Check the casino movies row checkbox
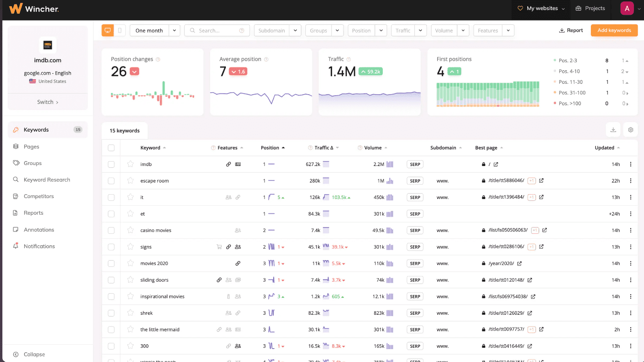The image size is (644, 362). [x=111, y=230]
